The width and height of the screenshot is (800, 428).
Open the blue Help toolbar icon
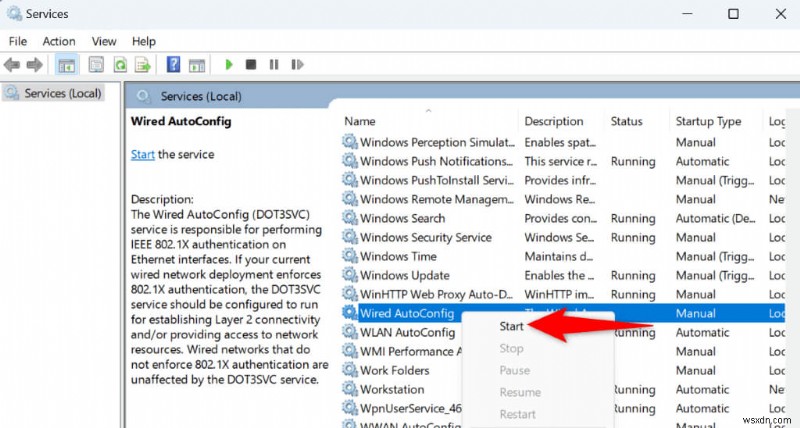tap(173, 65)
